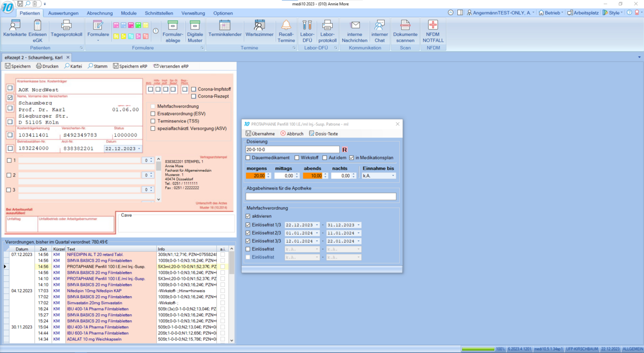Open interne Nachrichten envelope icon
The image size is (644, 353).
click(x=354, y=25)
